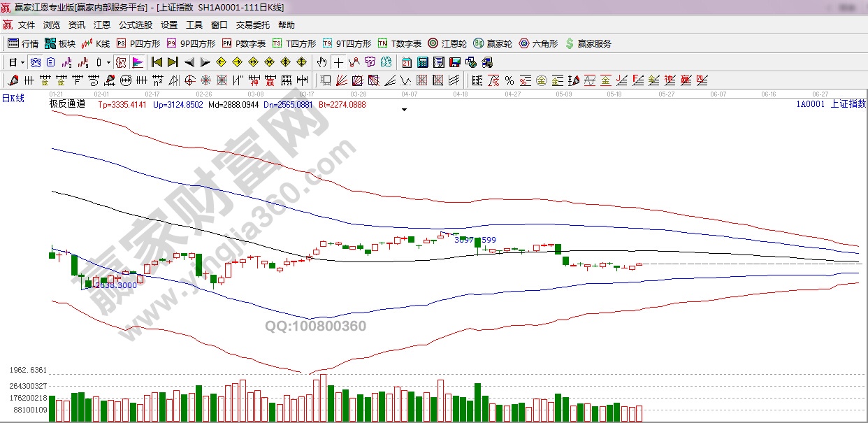This screenshot has height=423, width=868.
Task: Toggle the first chart-mode button after 日
Action: tap(35, 62)
